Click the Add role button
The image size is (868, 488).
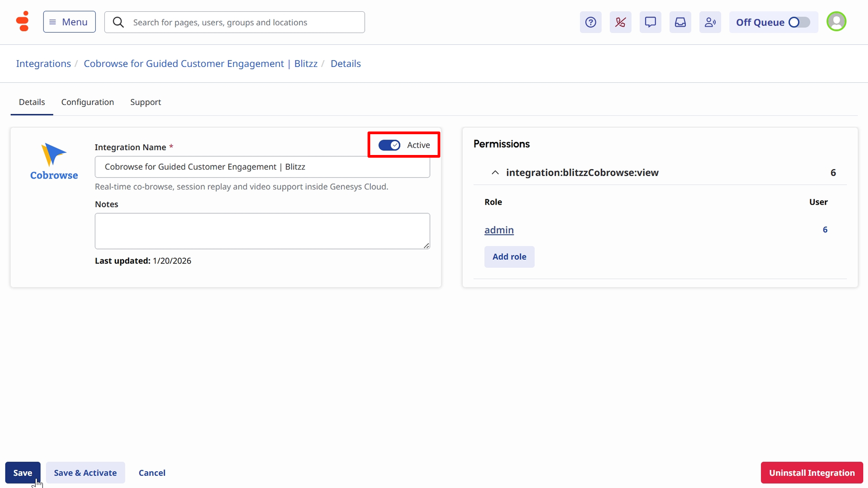click(509, 257)
